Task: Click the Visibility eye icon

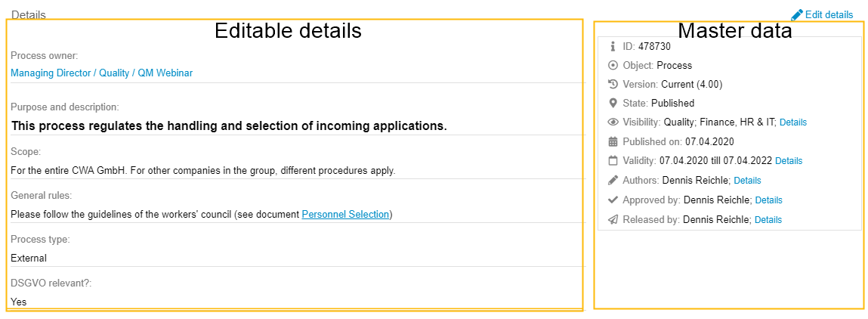Action: [x=613, y=122]
